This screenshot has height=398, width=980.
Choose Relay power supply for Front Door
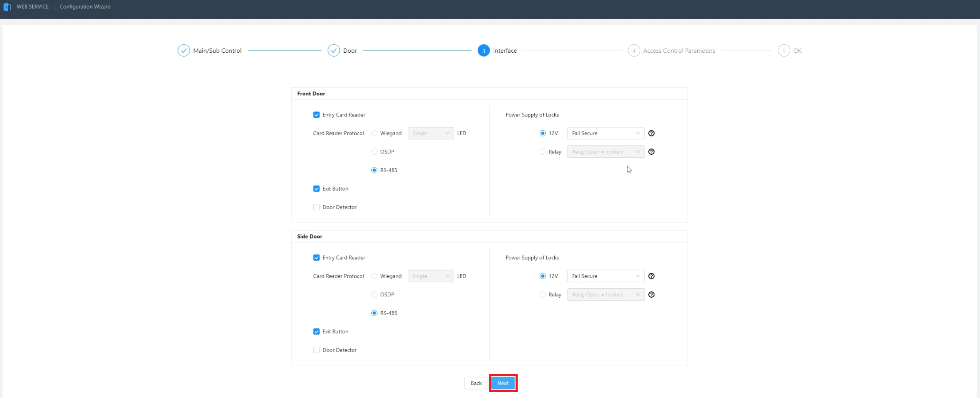pyautogui.click(x=542, y=152)
